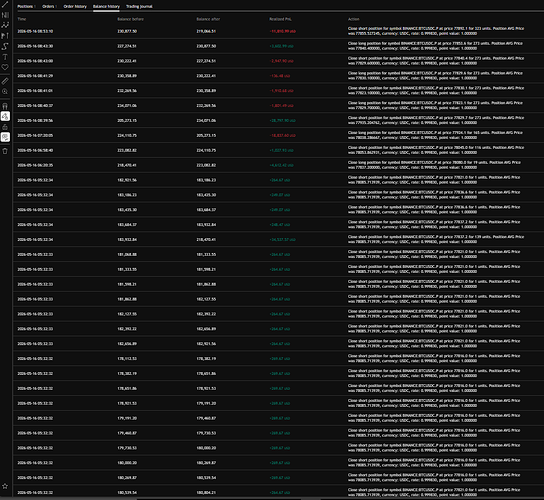The width and height of the screenshot is (544, 500).
Task: Sort by Realized PnL column header
Action: tap(280, 19)
